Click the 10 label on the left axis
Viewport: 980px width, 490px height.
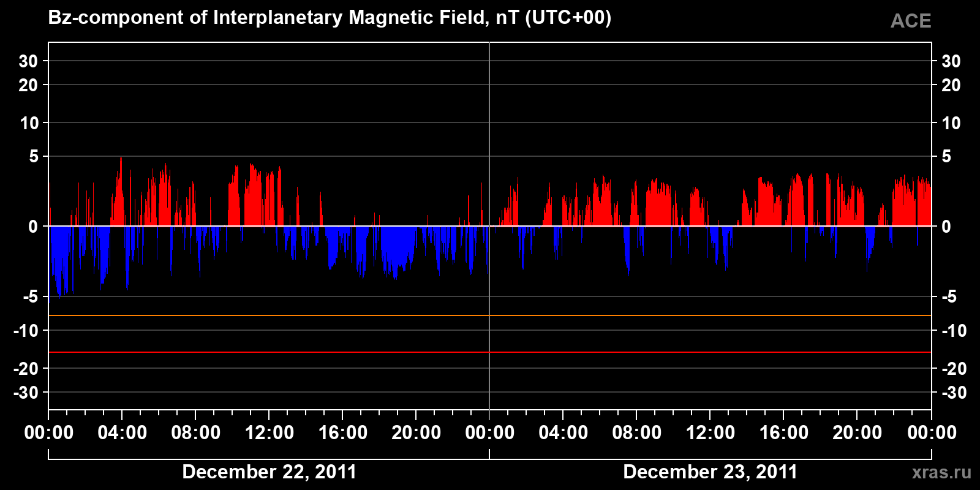coord(29,123)
